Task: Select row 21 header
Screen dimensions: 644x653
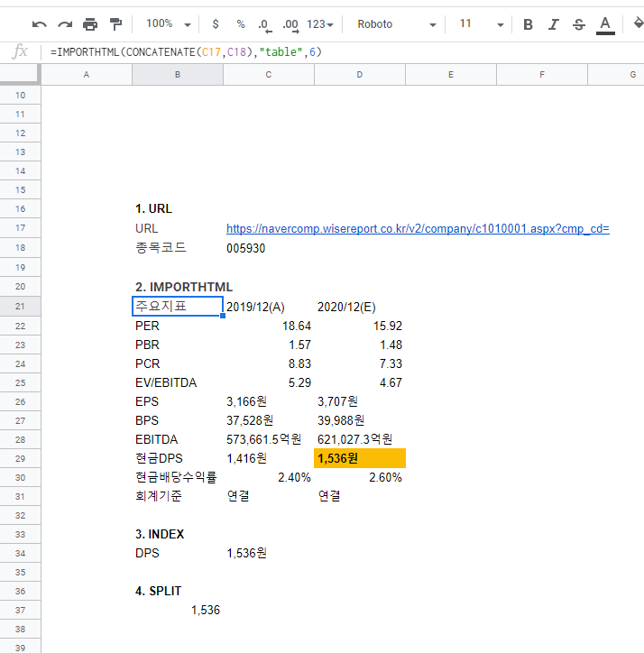Action: pos(20,306)
